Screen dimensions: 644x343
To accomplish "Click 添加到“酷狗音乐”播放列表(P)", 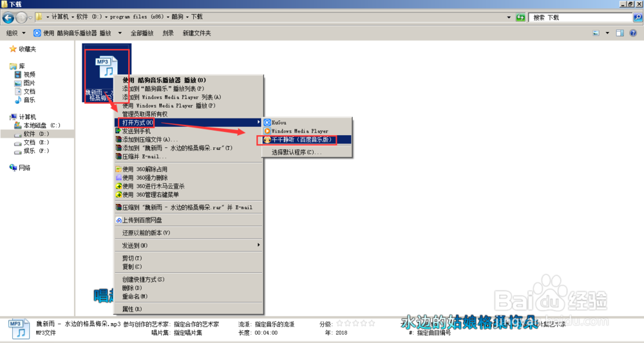I will click(x=189, y=89).
